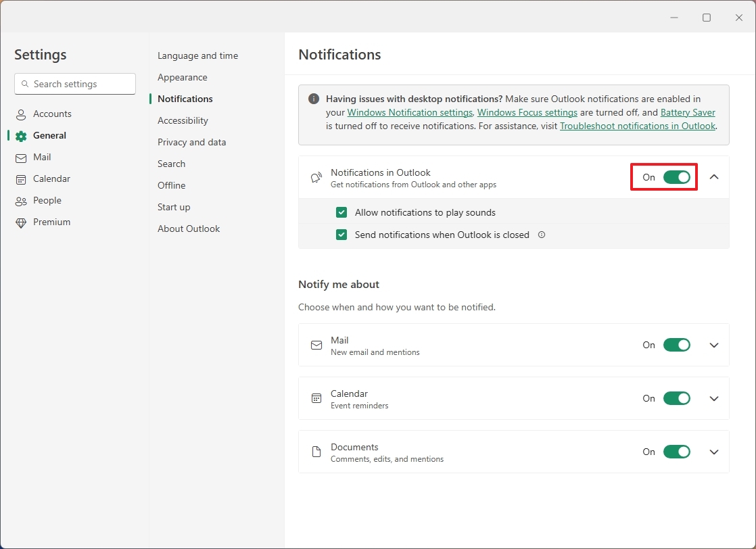The width and height of the screenshot is (756, 549).
Task: Click the calendar icon in Event reminders row
Action: [316, 399]
